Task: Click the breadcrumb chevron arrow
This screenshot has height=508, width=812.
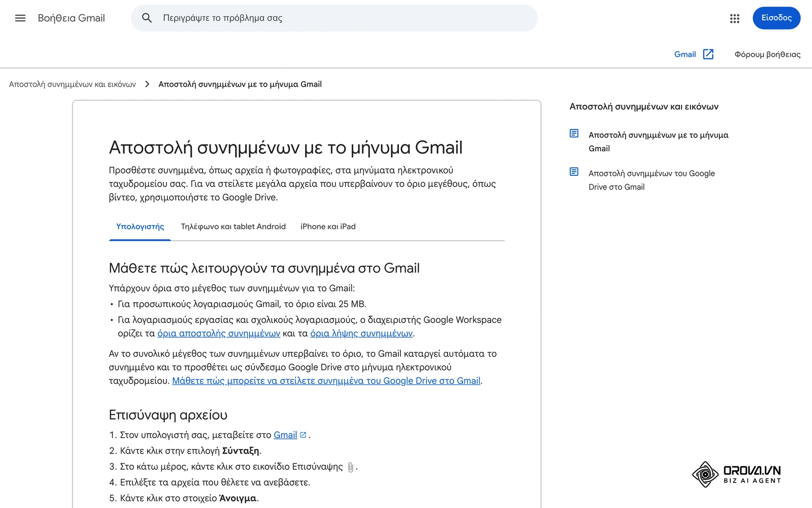Action: tap(147, 84)
